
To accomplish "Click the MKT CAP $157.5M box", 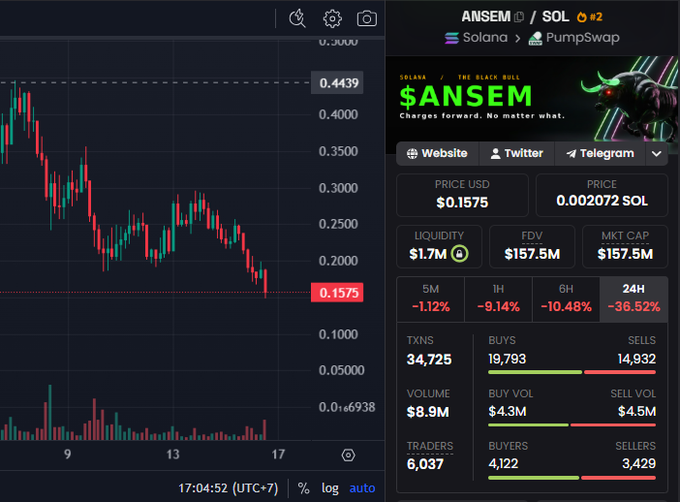I will click(625, 247).
